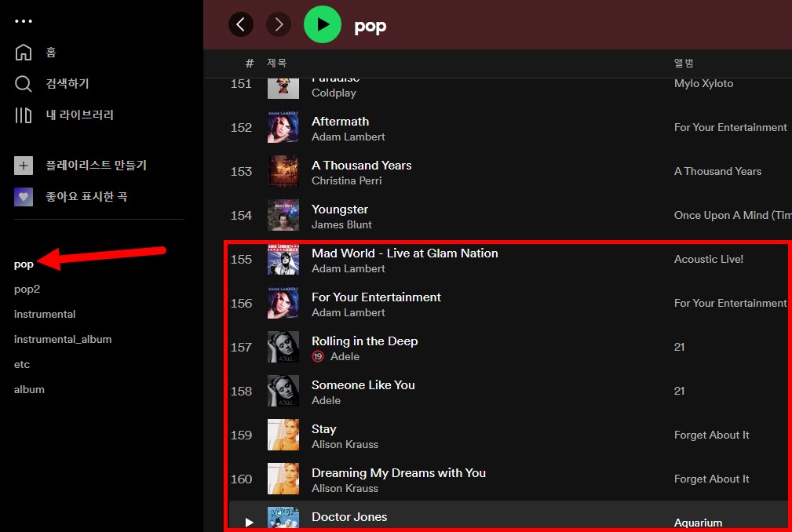Select Someone Like You title

pyautogui.click(x=363, y=385)
